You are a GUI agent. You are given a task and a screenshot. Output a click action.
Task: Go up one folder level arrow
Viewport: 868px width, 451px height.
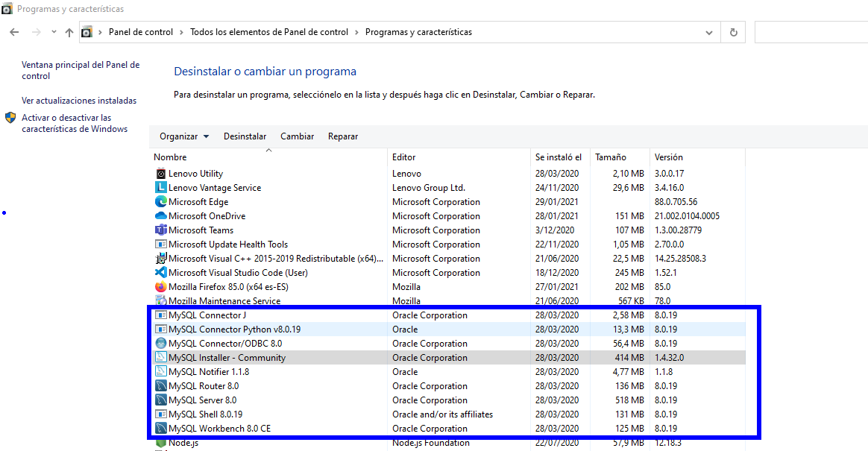pyautogui.click(x=69, y=32)
